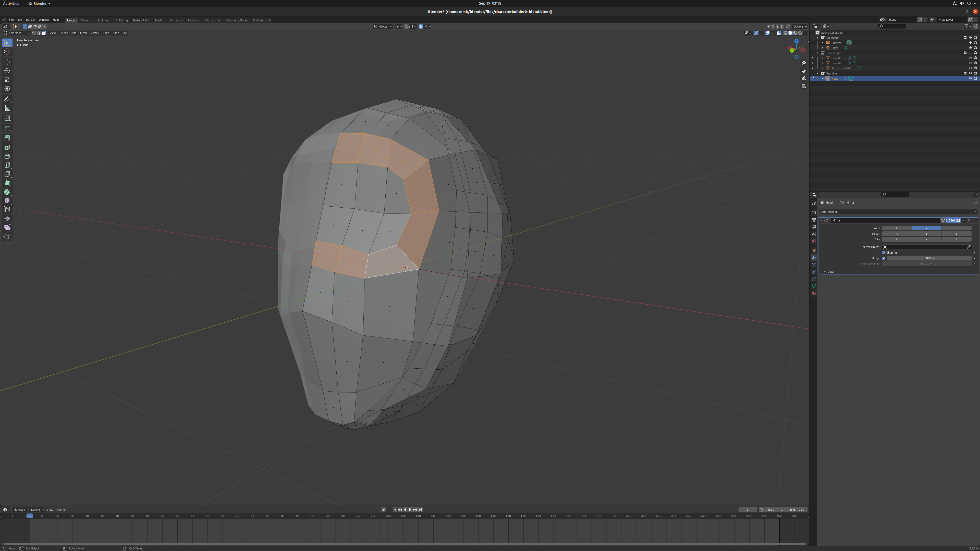Open the Edit menu in menu bar
Screen dimensions: 980x551
coord(19,19)
